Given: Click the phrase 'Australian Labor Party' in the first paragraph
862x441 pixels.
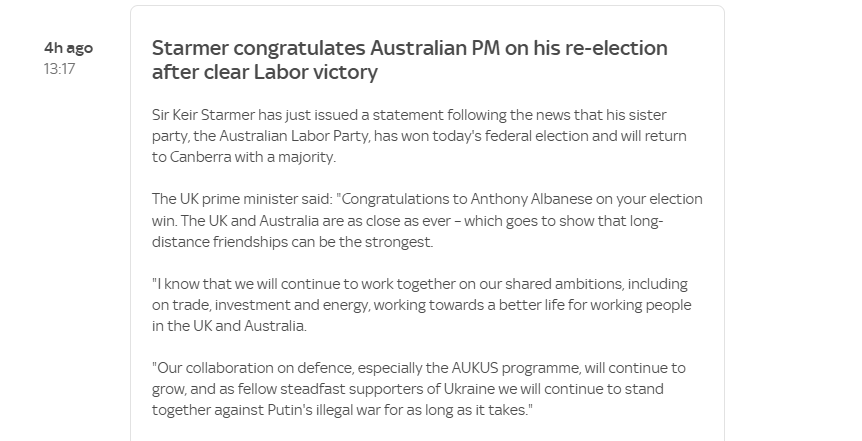Looking at the screenshot, I should click(294, 136).
